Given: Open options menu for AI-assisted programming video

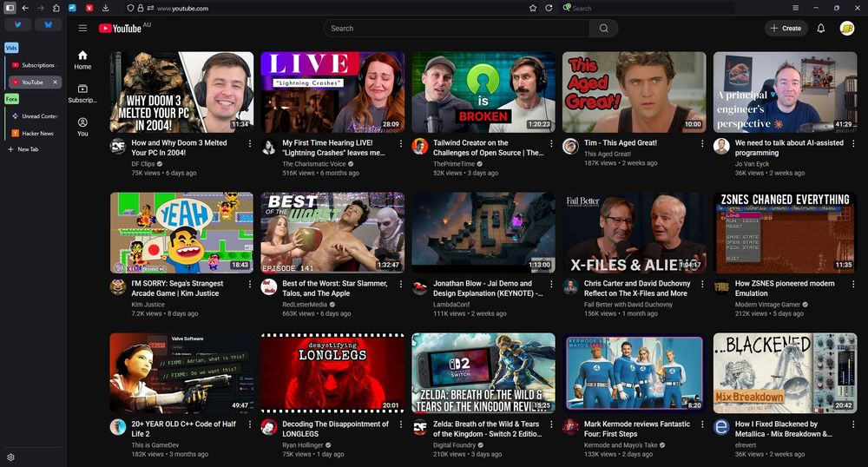Looking at the screenshot, I should [853, 143].
